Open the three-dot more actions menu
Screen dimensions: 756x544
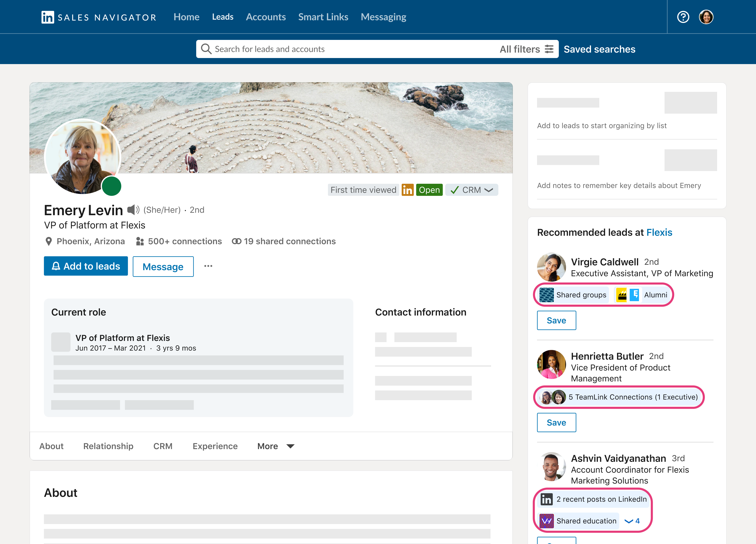pyautogui.click(x=208, y=266)
